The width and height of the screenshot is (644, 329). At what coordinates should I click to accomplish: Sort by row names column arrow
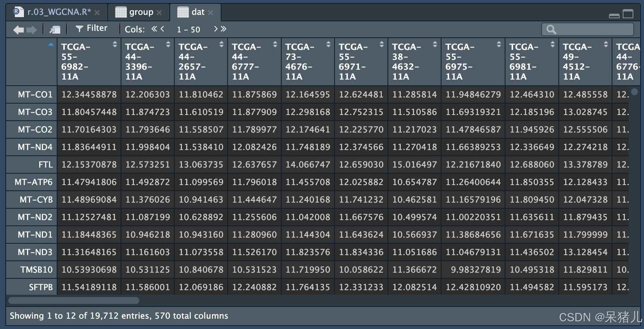(x=51, y=45)
